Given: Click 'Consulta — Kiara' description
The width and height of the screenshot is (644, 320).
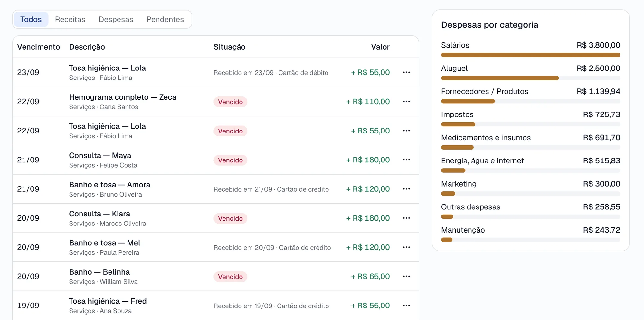Looking at the screenshot, I should click(99, 214).
